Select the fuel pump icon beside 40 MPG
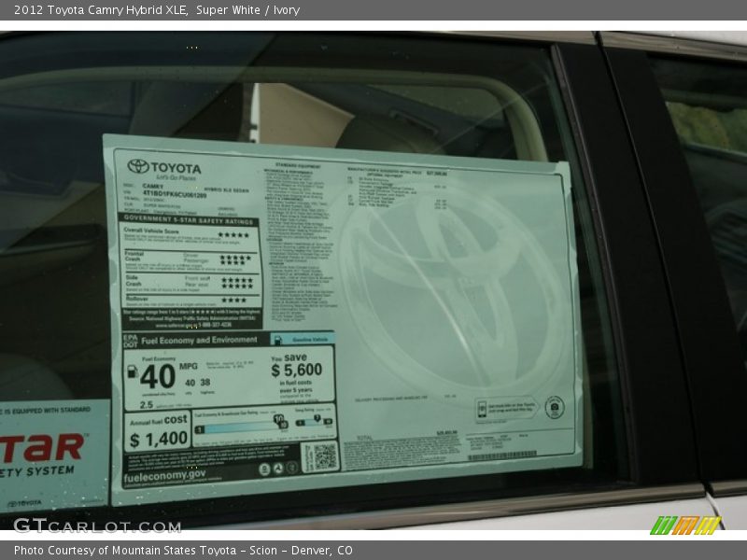 133,372
